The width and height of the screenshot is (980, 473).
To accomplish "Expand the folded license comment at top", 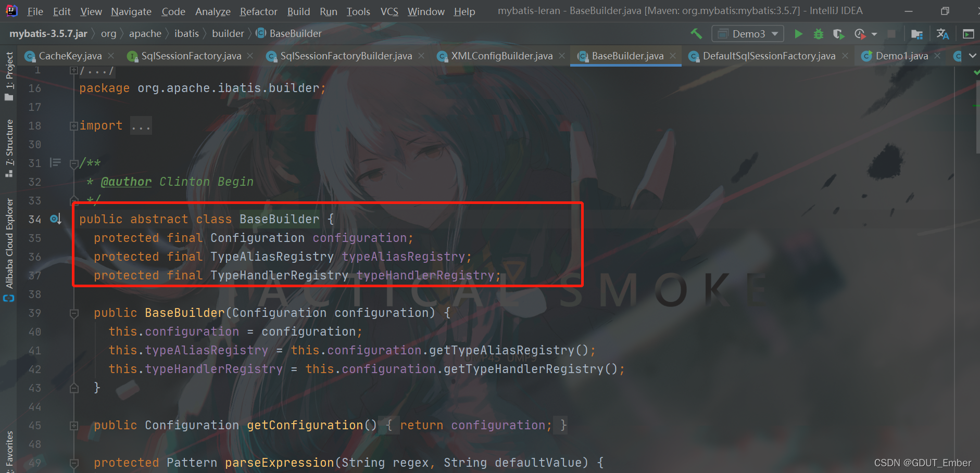I will [74, 70].
